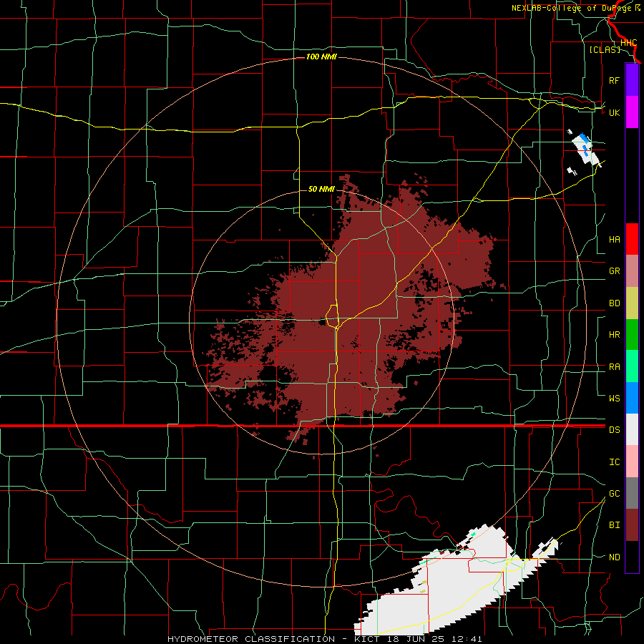Click the purple RF legend color swatch

632,80
